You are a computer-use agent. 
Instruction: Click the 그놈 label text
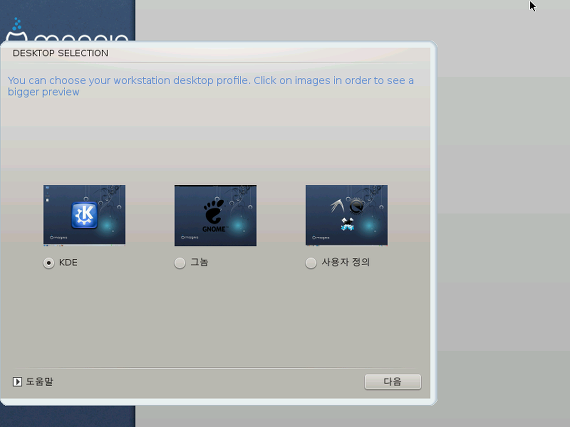click(199, 262)
